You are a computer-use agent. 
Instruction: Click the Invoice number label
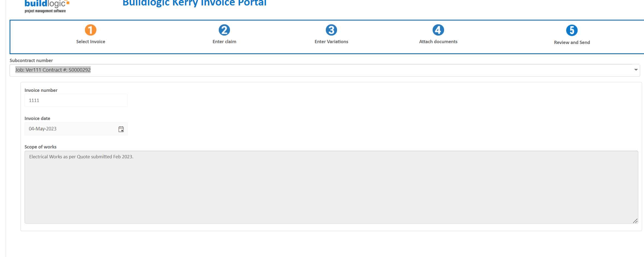[41, 90]
